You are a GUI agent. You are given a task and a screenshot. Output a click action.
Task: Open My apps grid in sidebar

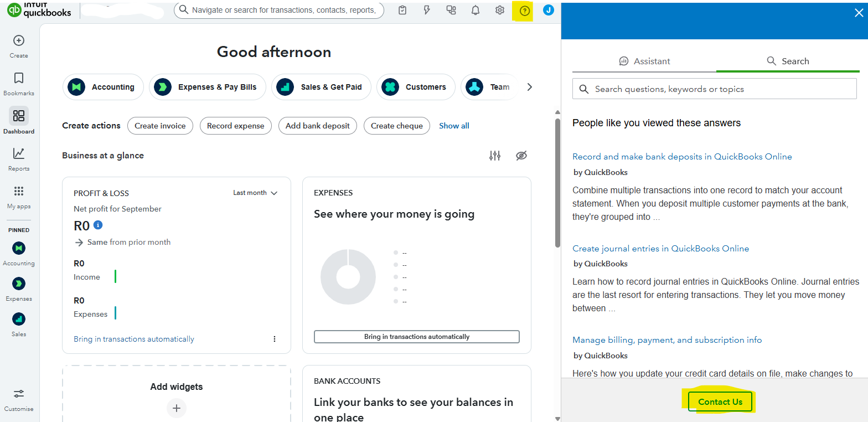pyautogui.click(x=19, y=197)
